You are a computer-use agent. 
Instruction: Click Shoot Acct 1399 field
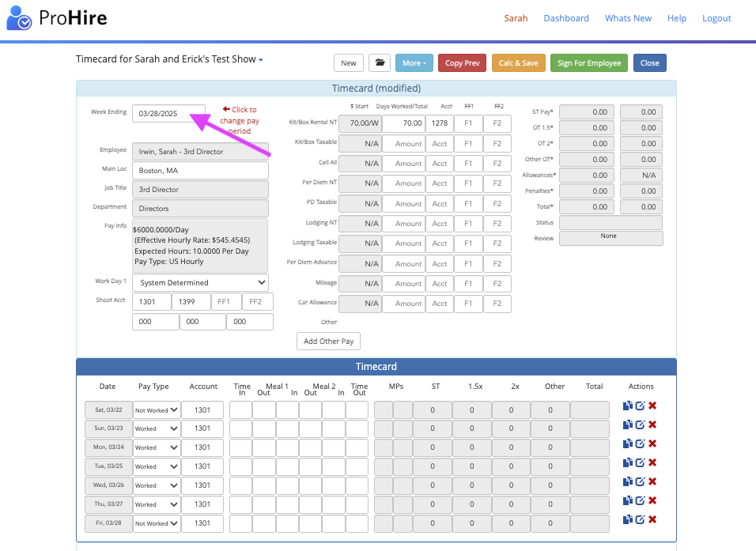pyautogui.click(x=191, y=302)
